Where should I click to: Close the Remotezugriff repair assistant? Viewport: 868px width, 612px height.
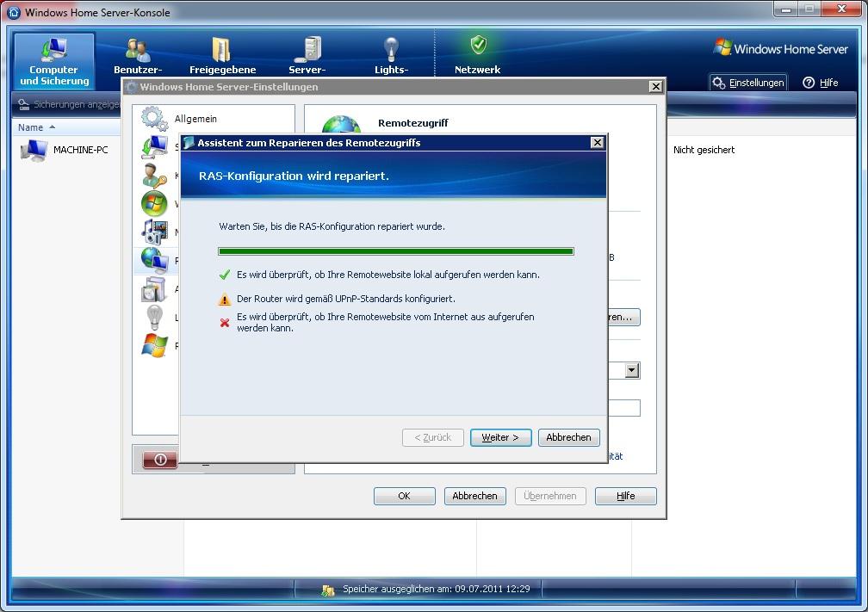tap(598, 143)
